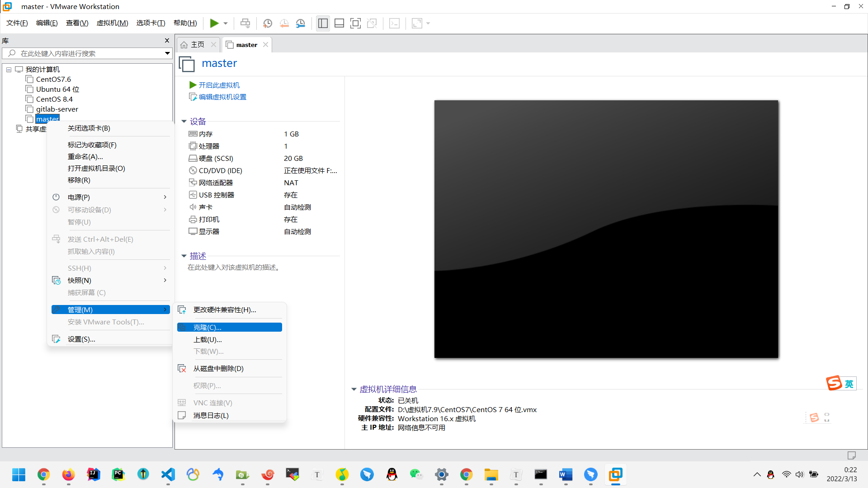Screen dimensions: 868x488
Task: Click the Unity mode toolbar icon
Action: point(372,23)
